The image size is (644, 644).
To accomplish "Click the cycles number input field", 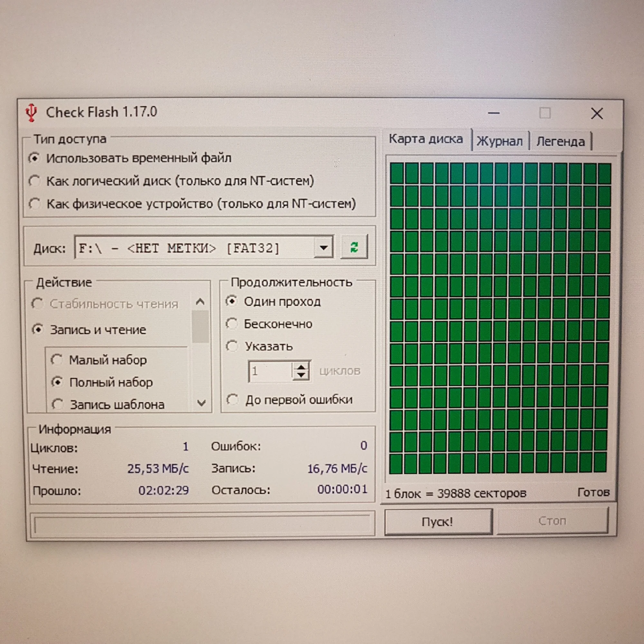I will [x=270, y=371].
